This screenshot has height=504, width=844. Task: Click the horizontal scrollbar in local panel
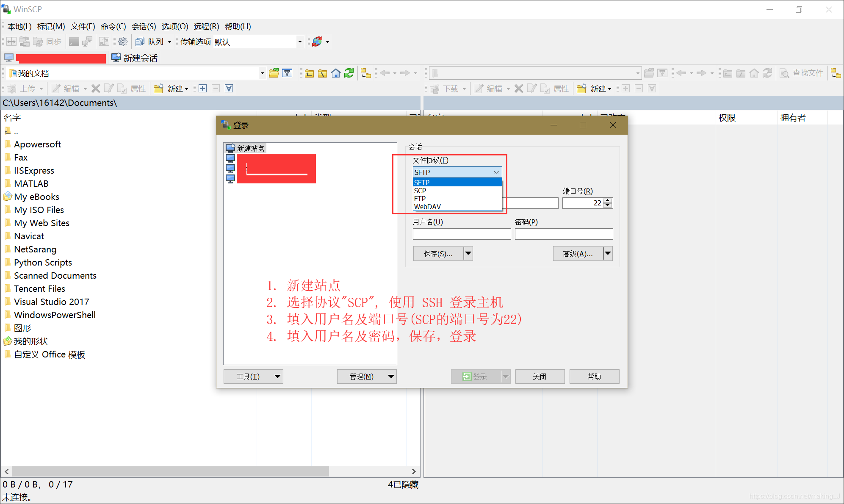point(170,471)
